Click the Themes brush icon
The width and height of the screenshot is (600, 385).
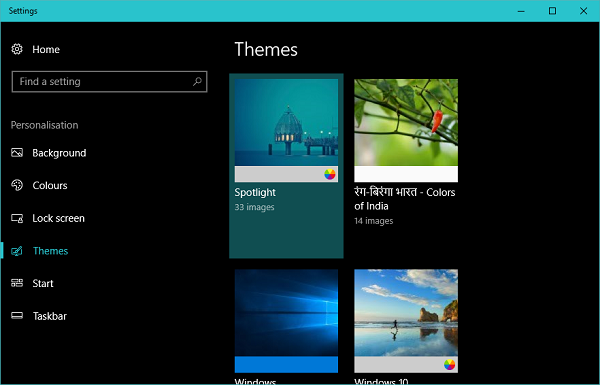[17, 251]
